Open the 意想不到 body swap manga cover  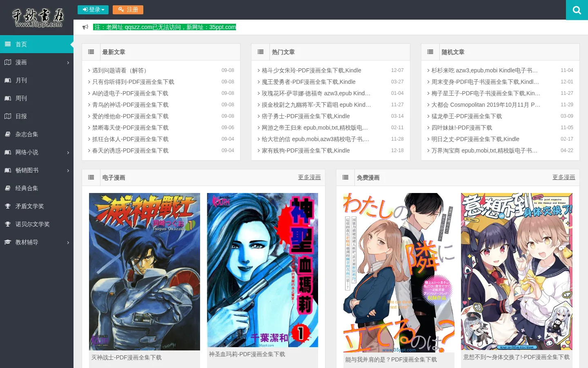pyautogui.click(x=517, y=272)
